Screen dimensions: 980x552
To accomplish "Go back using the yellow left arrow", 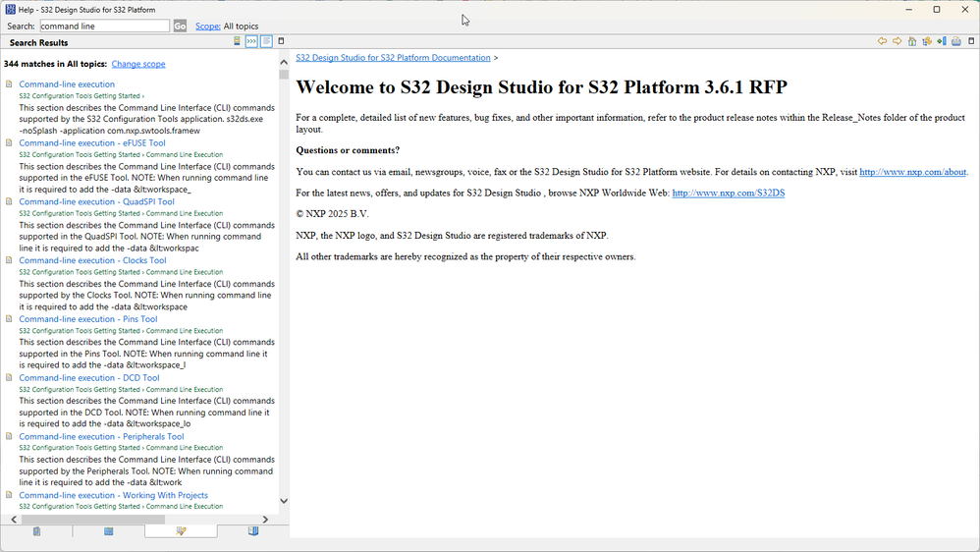I will click(x=882, y=41).
